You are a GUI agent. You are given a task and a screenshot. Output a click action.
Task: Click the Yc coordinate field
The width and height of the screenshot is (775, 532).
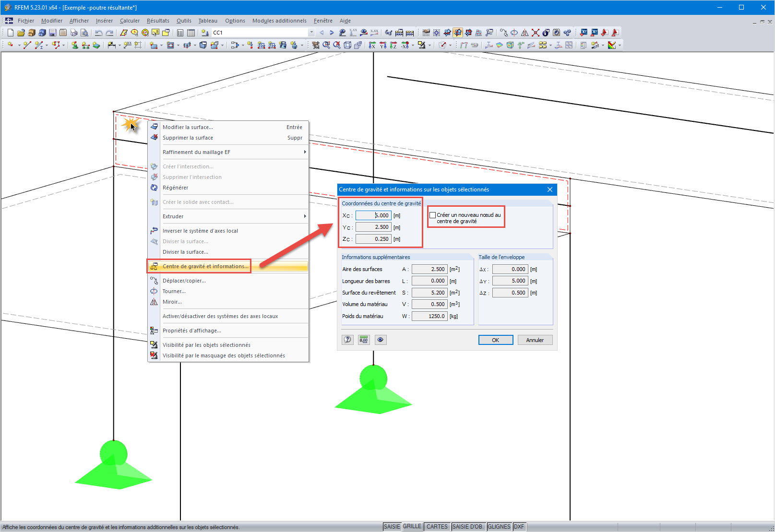[x=373, y=227]
